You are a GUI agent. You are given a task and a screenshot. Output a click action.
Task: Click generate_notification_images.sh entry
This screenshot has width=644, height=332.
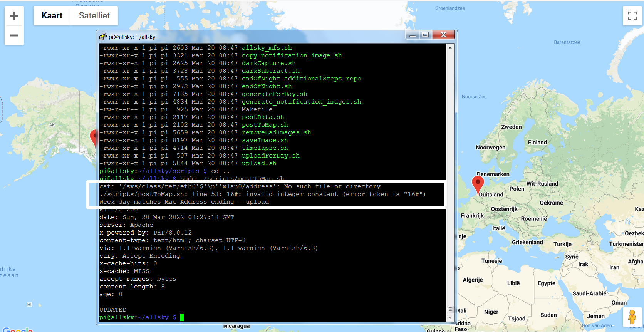[302, 102]
